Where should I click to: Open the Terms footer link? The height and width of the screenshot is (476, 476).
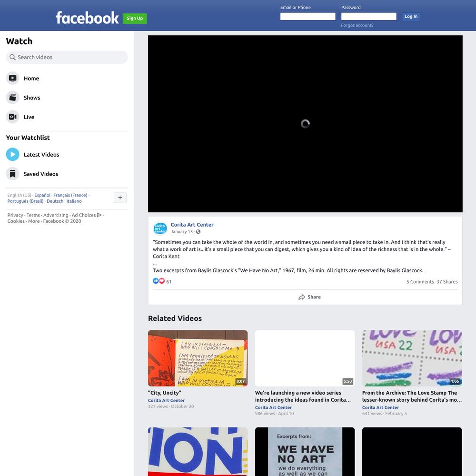coord(33,215)
